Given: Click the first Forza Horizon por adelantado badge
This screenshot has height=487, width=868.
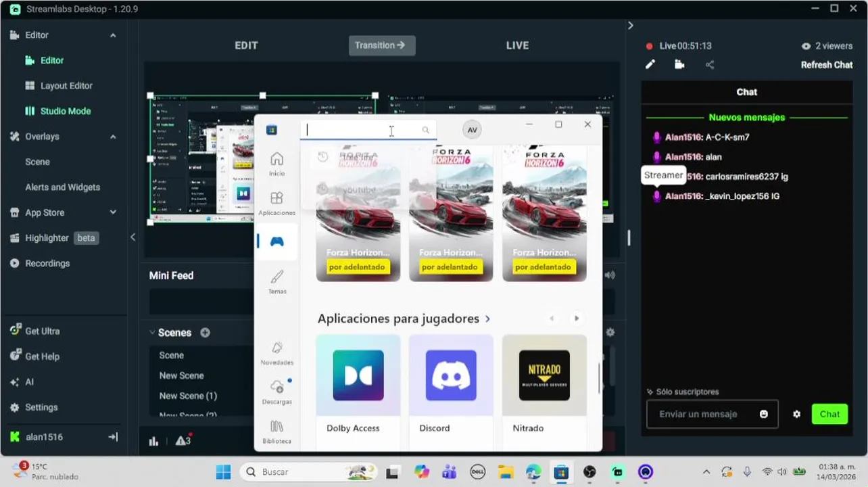Looking at the screenshot, I should pyautogui.click(x=357, y=267).
